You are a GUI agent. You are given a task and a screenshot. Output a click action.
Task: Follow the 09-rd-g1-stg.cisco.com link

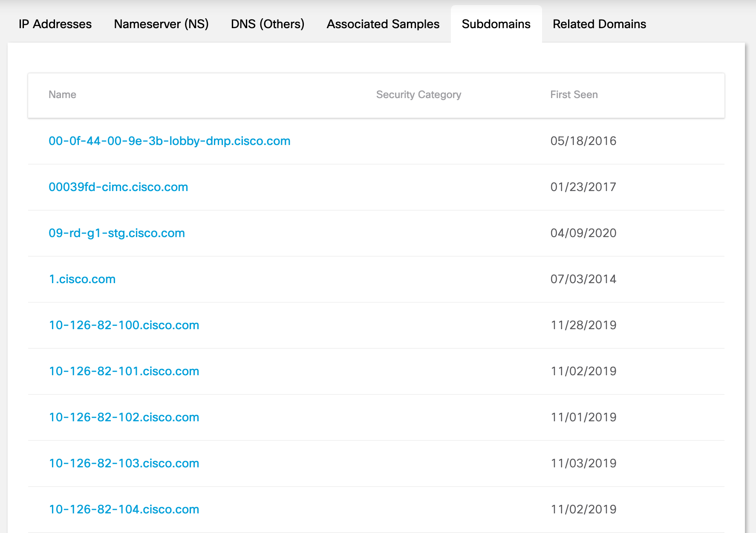tap(117, 233)
